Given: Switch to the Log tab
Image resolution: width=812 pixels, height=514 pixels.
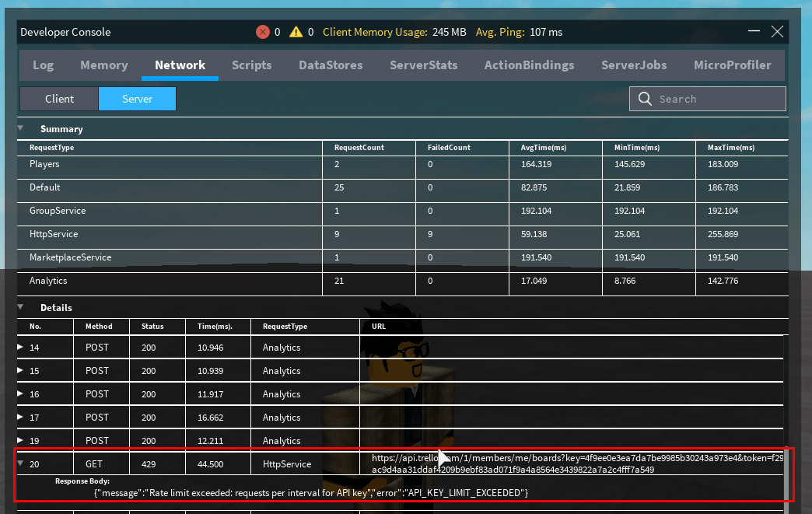Looking at the screenshot, I should click(43, 65).
